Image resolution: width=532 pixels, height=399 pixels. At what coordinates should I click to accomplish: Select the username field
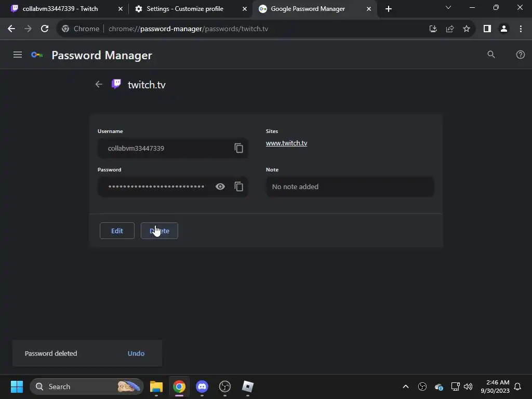pos(172,148)
